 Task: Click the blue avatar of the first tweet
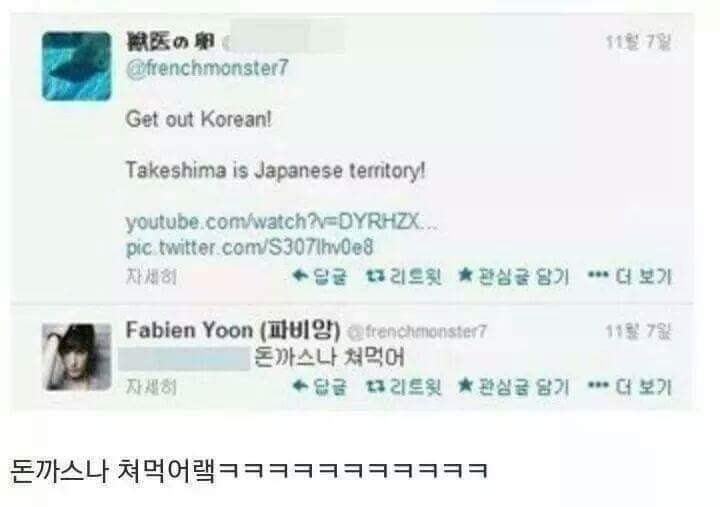click(x=76, y=66)
